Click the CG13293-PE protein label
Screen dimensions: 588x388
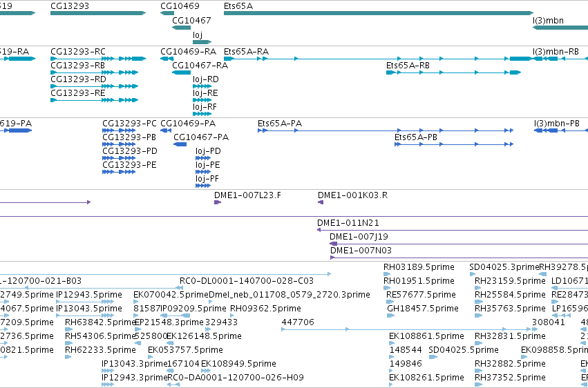129,165
